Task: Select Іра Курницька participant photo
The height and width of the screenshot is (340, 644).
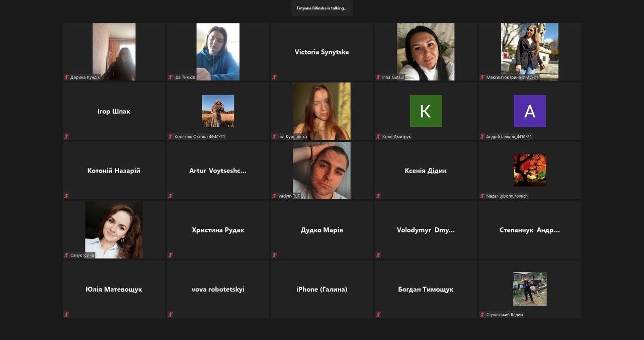Action: point(321,111)
